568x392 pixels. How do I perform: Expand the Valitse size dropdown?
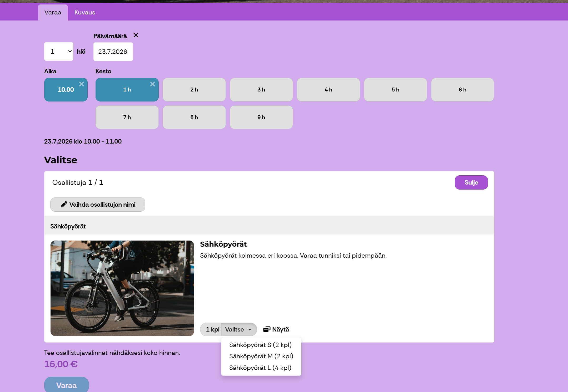click(239, 329)
